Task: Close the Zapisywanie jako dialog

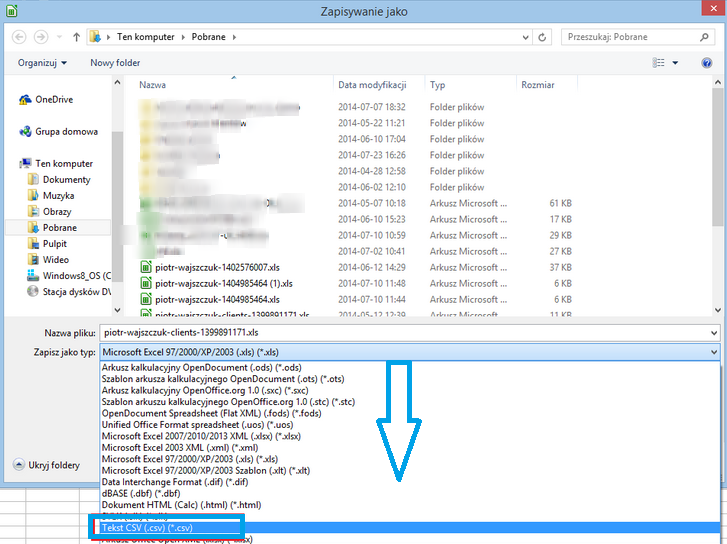Action: coord(713,8)
